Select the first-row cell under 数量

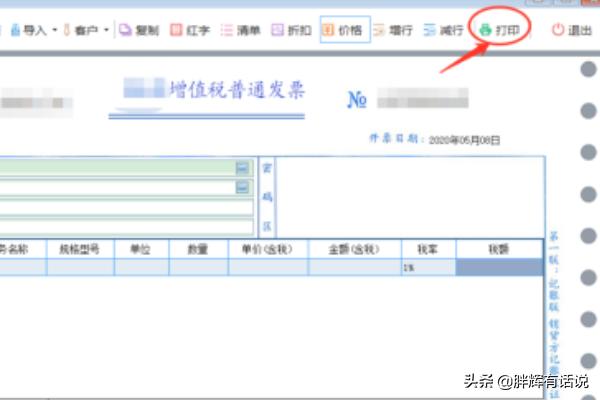[x=198, y=267]
